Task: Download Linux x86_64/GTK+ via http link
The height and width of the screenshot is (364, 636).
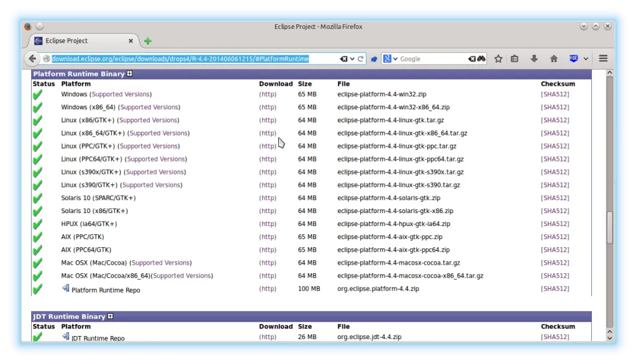Action: [268, 134]
